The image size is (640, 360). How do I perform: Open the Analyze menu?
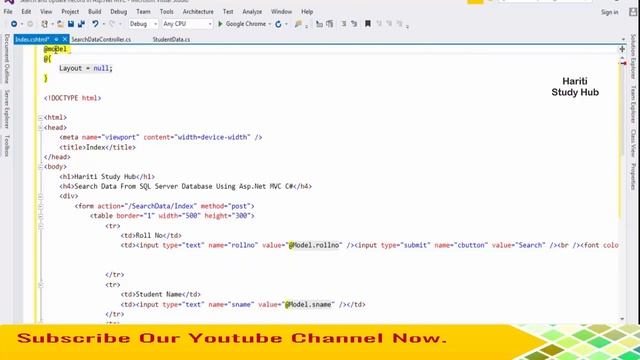point(252,12)
